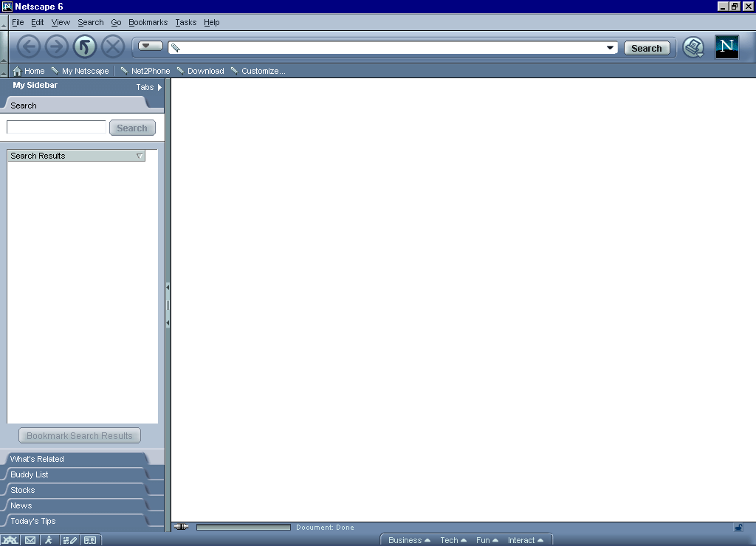This screenshot has height=546, width=756.
Task: Click inside the sidebar search text field
Action: coord(56,128)
